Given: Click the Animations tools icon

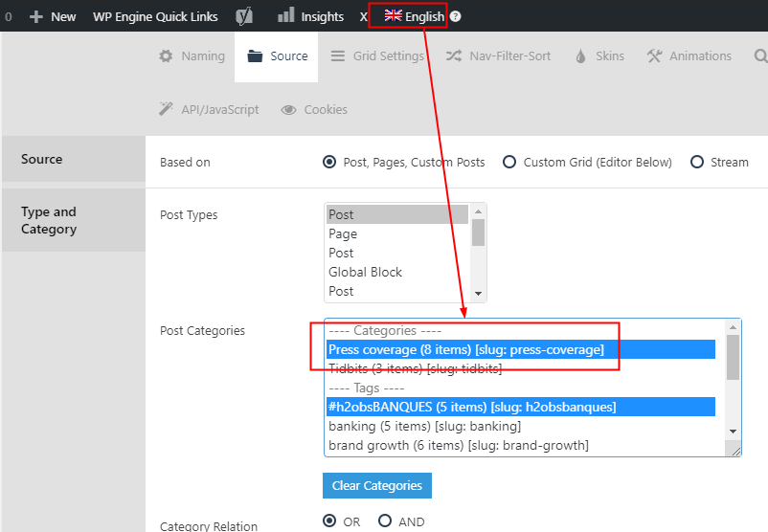Looking at the screenshot, I should pos(654,55).
